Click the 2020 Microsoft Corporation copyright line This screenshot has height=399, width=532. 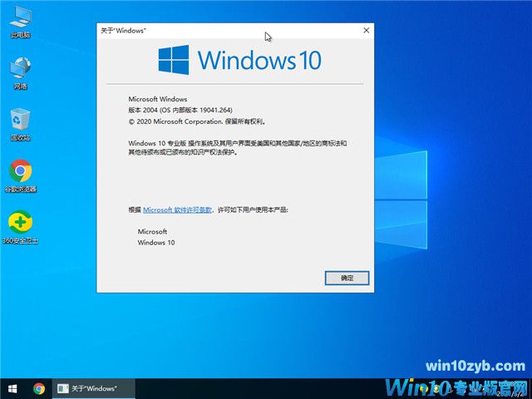click(197, 121)
